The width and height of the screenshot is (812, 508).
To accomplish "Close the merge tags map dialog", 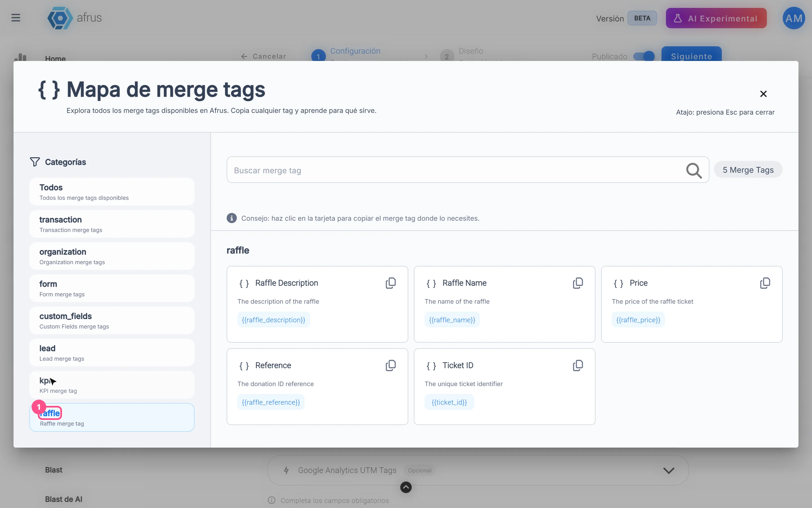I will point(763,94).
